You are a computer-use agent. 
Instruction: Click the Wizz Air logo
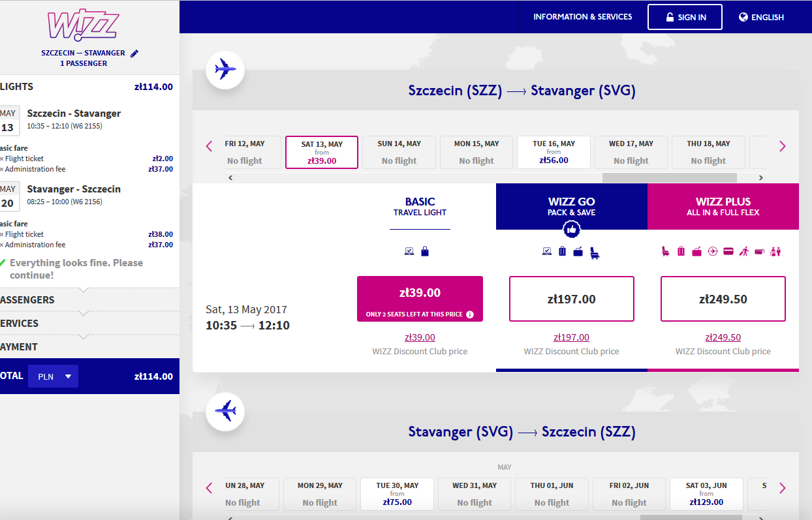coord(83,25)
